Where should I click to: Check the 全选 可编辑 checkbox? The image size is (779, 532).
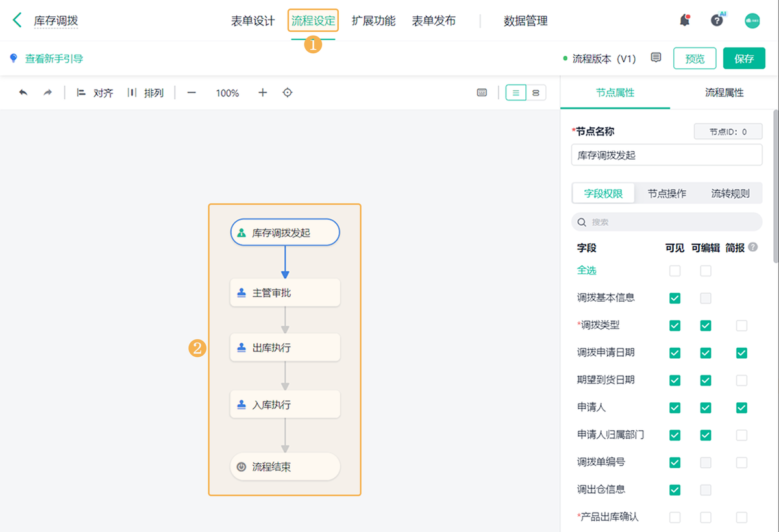pos(706,271)
